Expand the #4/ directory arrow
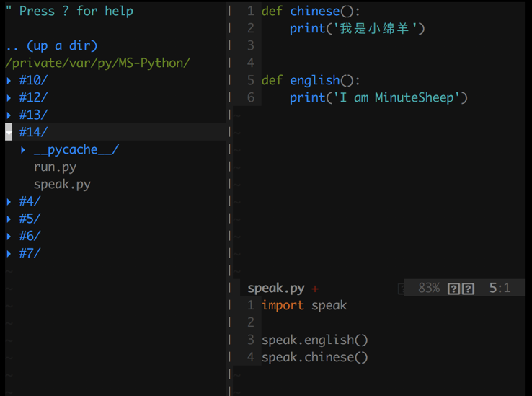532x396 pixels. coord(9,201)
